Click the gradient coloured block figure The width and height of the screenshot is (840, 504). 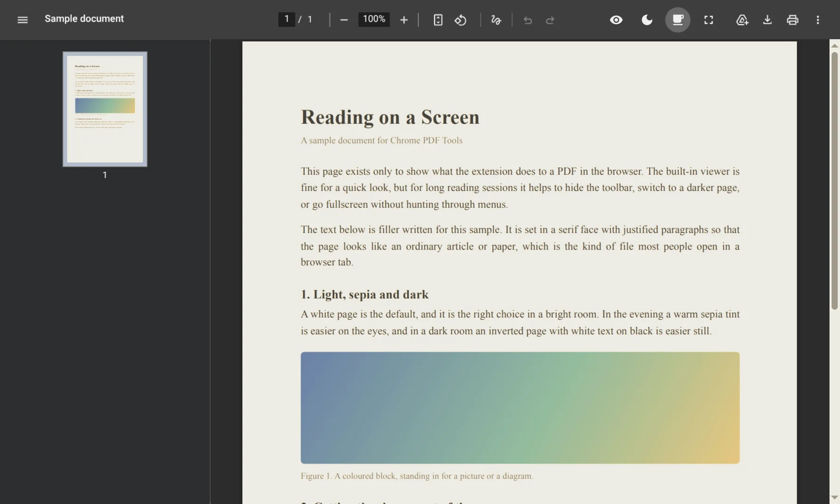click(520, 408)
